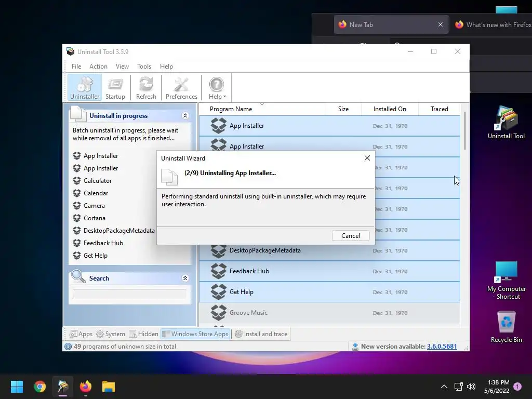Viewport: 532px width, 399px height.
Task: Open new version link 3.6.0.5681
Action: point(442,347)
